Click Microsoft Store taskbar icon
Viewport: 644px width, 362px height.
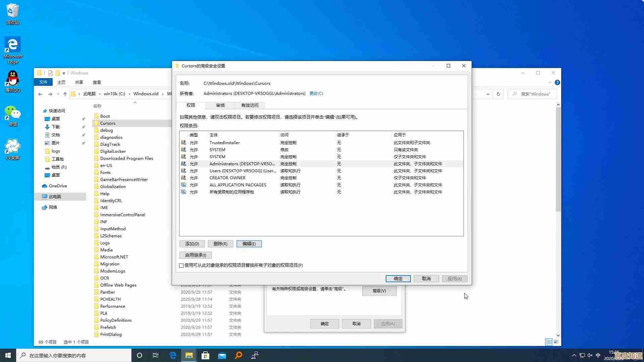205,355
